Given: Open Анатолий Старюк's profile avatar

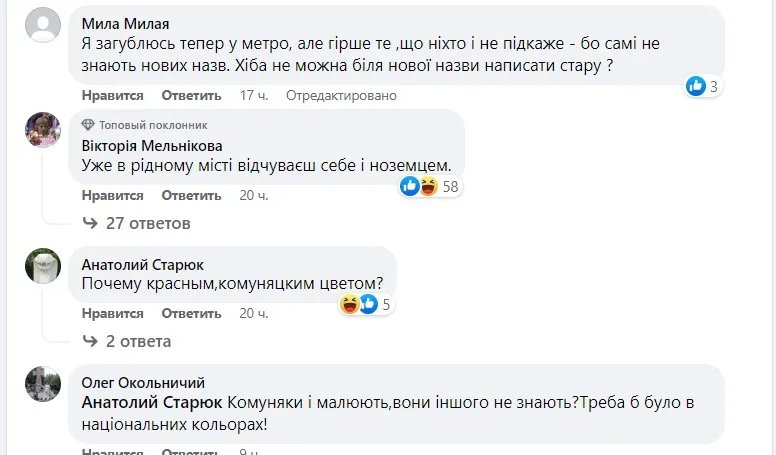Looking at the screenshot, I should [42, 266].
